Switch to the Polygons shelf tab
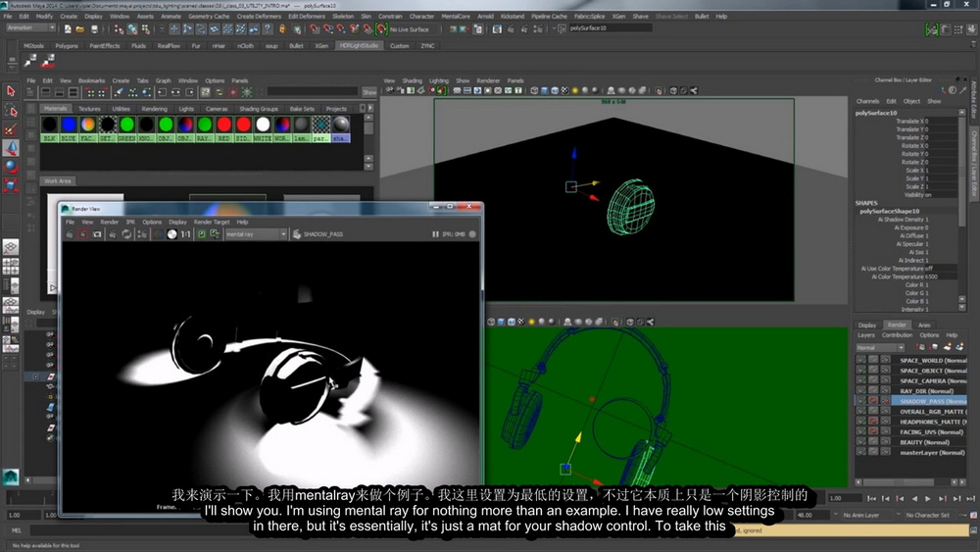Image resolution: width=980 pixels, height=552 pixels. point(67,46)
